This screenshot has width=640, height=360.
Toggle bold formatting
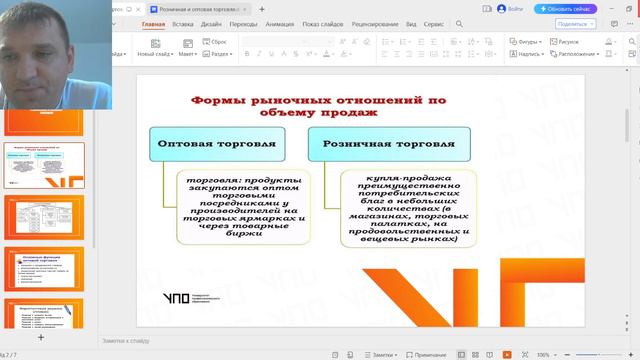pyautogui.click(x=247, y=54)
